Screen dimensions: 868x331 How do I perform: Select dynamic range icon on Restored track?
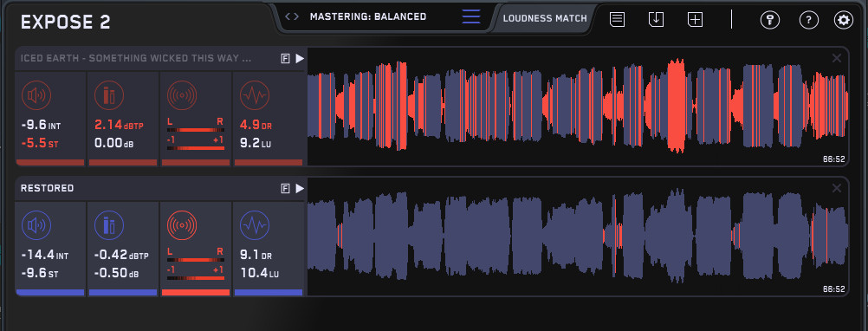pos(255,226)
